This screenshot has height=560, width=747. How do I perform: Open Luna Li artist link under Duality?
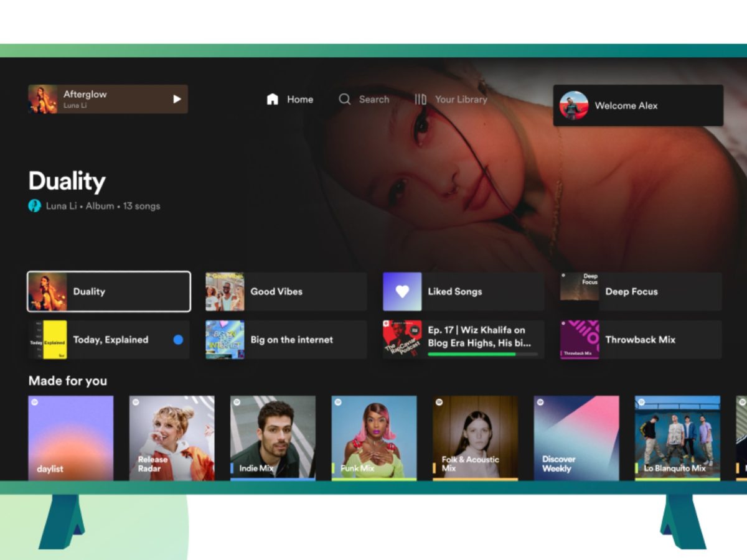(61, 205)
